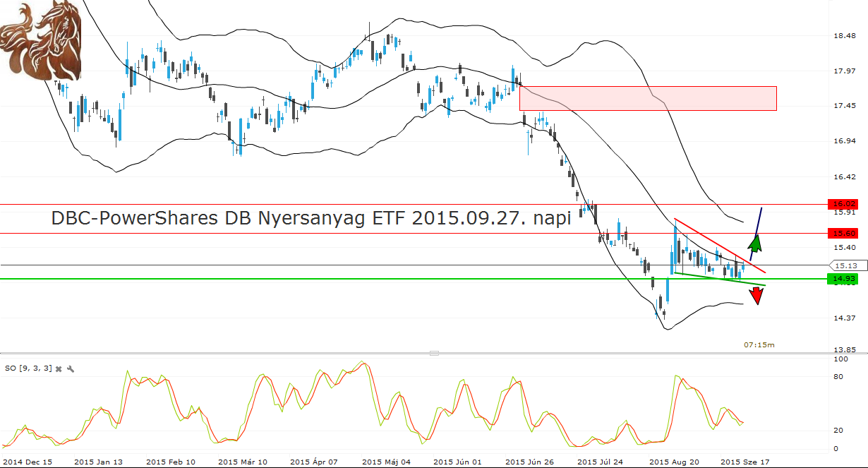Click the 2015 Aug 20 date label
The width and height of the screenshot is (868, 468).
673,461
